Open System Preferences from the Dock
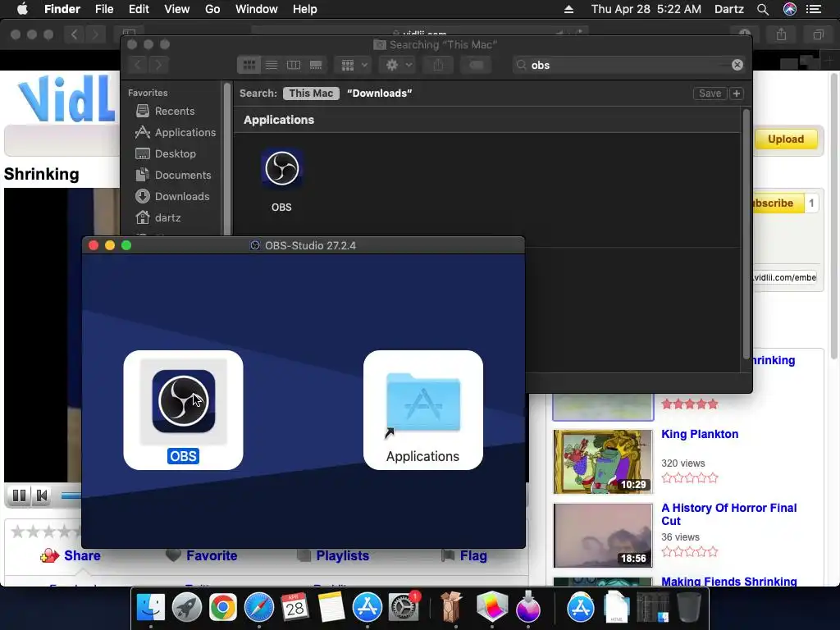This screenshot has height=630, width=840. (404, 608)
